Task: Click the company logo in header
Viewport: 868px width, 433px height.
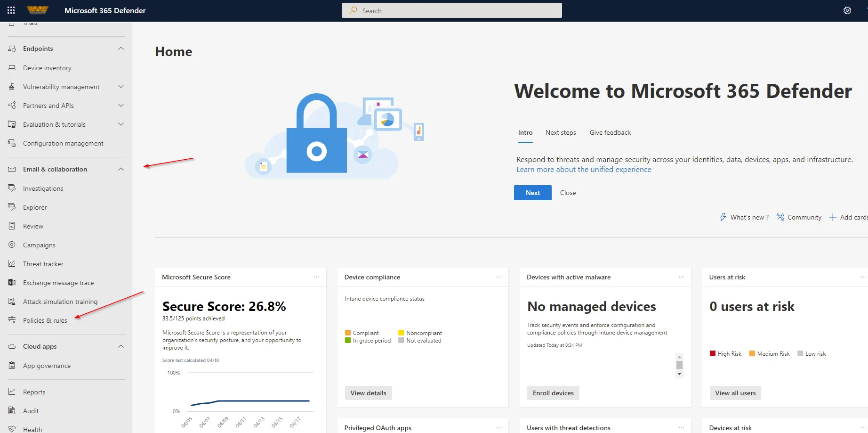Action: (38, 10)
